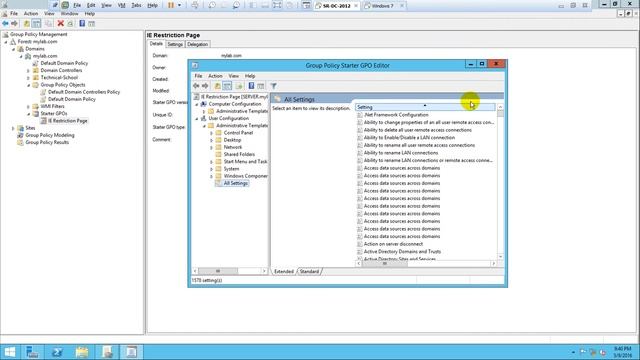The width and height of the screenshot is (640, 360).
Task: Click VMware snapshot manager icon
Action: [x=236, y=5]
